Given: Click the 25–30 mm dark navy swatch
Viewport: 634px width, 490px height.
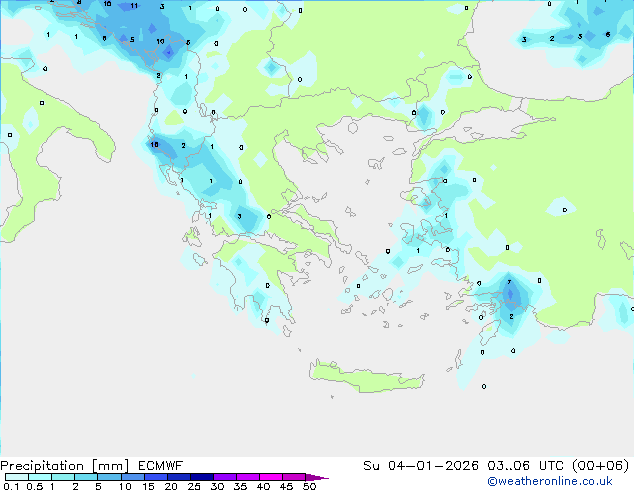Looking at the screenshot, I should 202,477.
